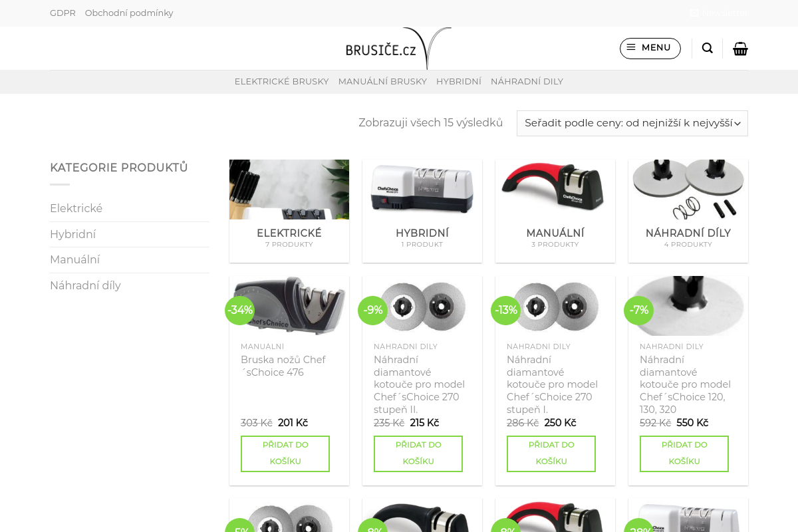Click the -7% discount badge
Image resolution: width=798 pixels, height=532 pixels.
coord(638,310)
